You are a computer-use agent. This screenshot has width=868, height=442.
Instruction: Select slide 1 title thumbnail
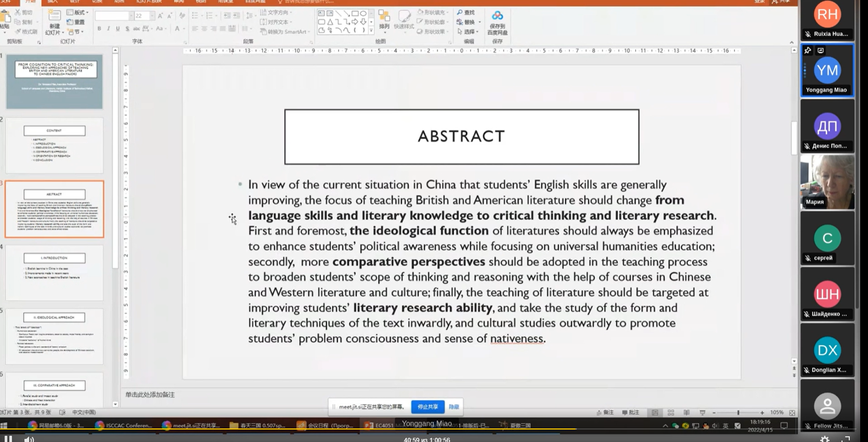point(55,82)
